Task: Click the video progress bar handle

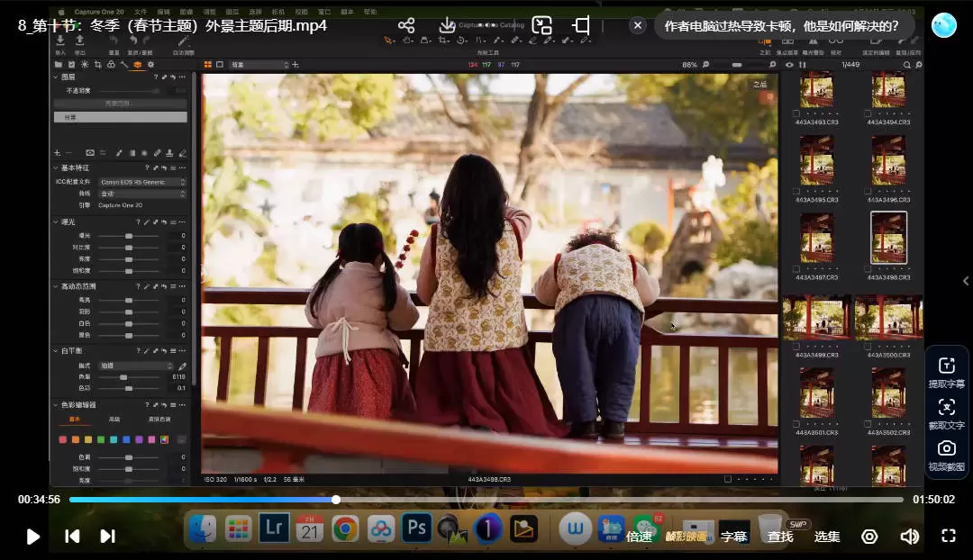Action: [x=336, y=500]
